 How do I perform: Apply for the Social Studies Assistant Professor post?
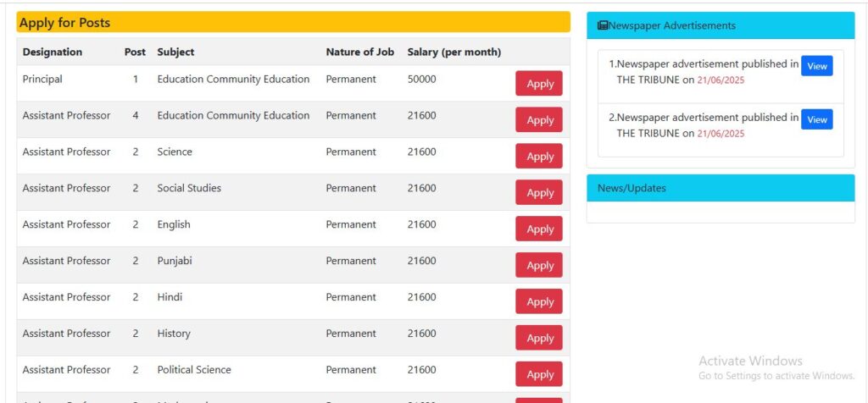pos(539,193)
